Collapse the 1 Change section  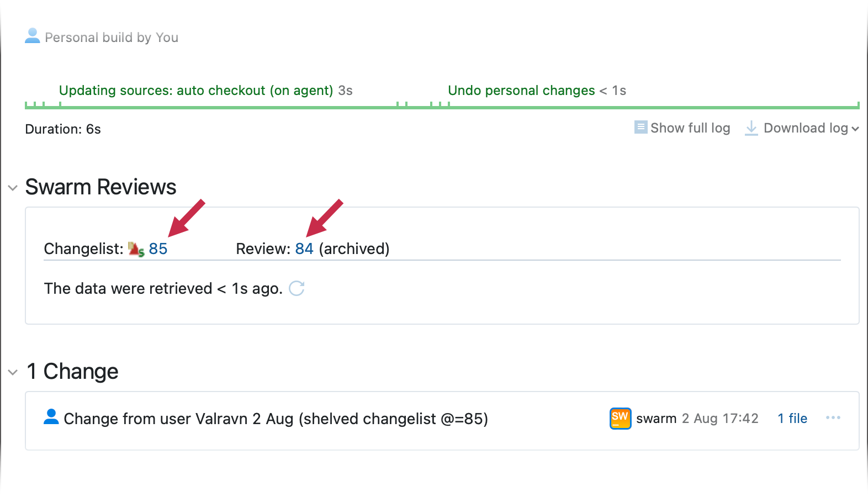[13, 372]
